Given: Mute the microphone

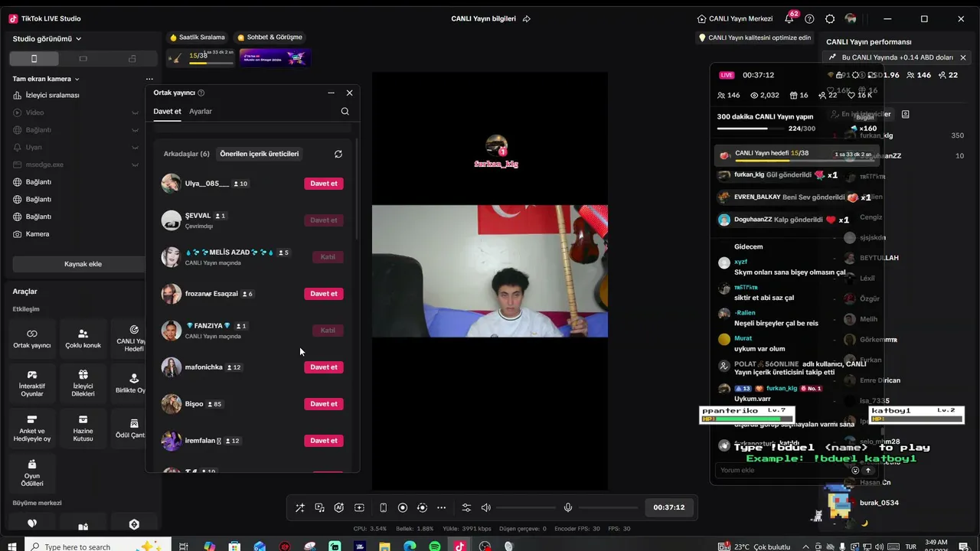Looking at the screenshot, I should [568, 507].
